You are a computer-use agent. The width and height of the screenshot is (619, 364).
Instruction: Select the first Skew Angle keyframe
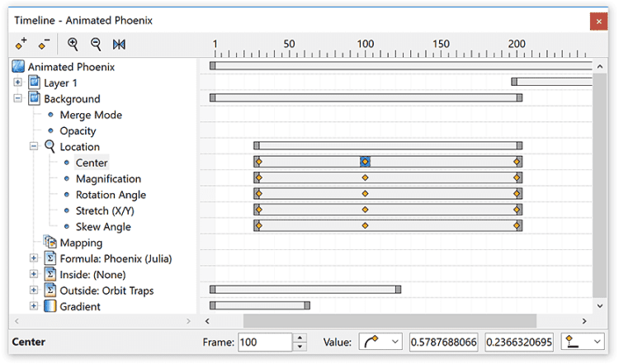coord(258,225)
